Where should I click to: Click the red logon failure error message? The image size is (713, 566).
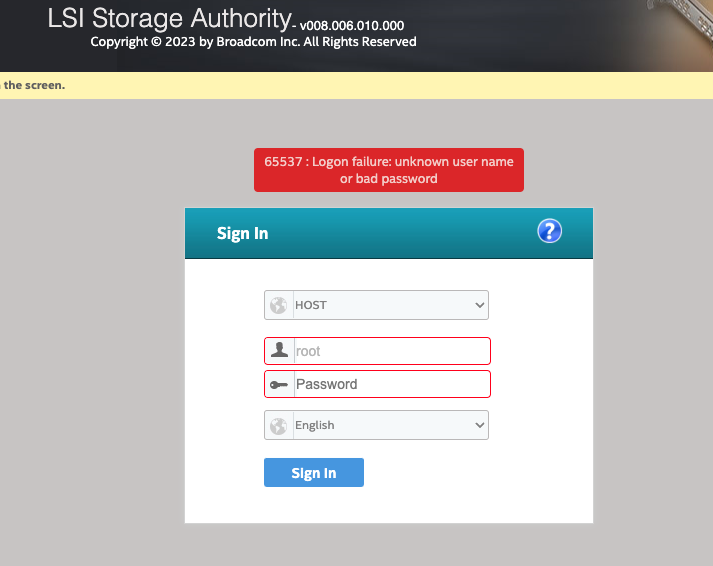click(389, 170)
